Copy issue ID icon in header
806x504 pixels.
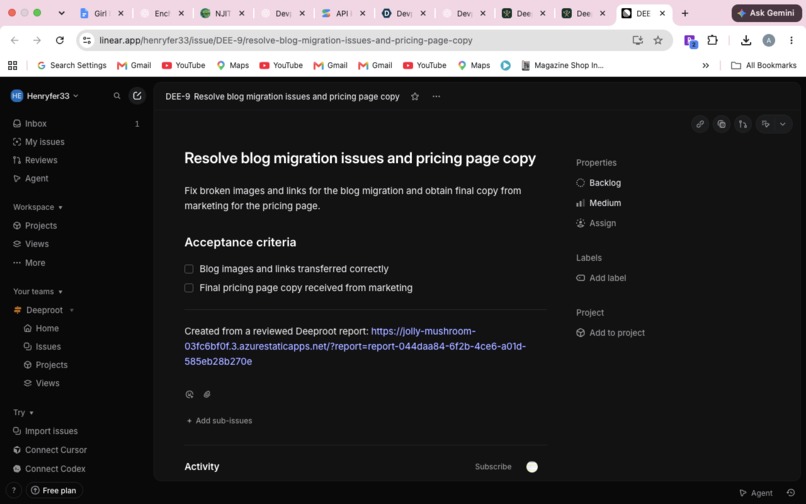click(x=722, y=124)
